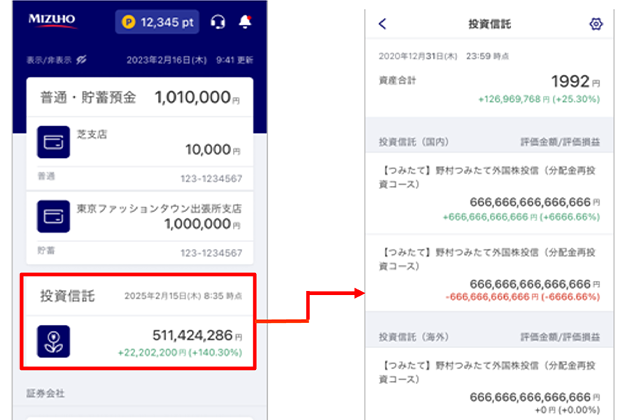Screen dimensions: 630x420
Task: Select the 1,000,000 円 savings balance
Action: coord(202,224)
